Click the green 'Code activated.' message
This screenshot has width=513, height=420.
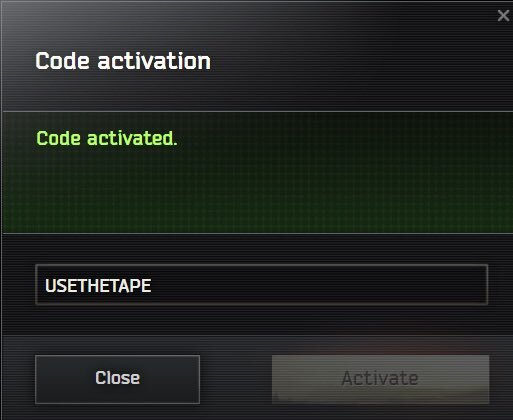(x=106, y=138)
